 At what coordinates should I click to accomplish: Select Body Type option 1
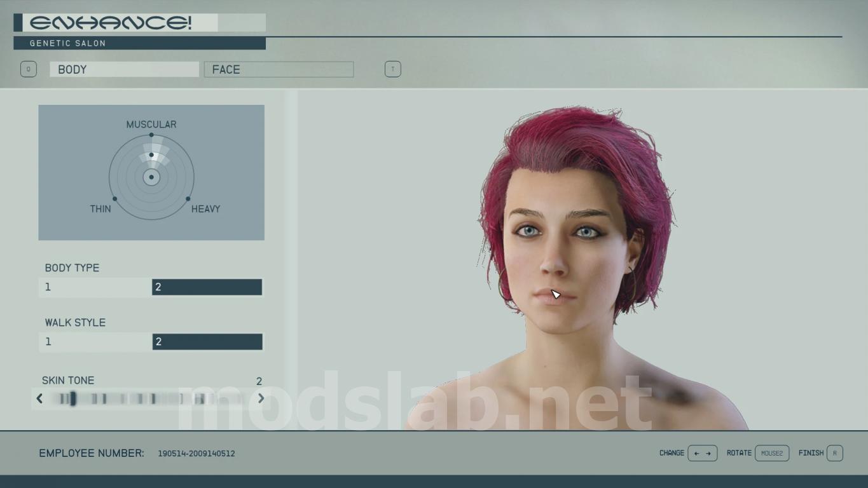[x=95, y=287]
